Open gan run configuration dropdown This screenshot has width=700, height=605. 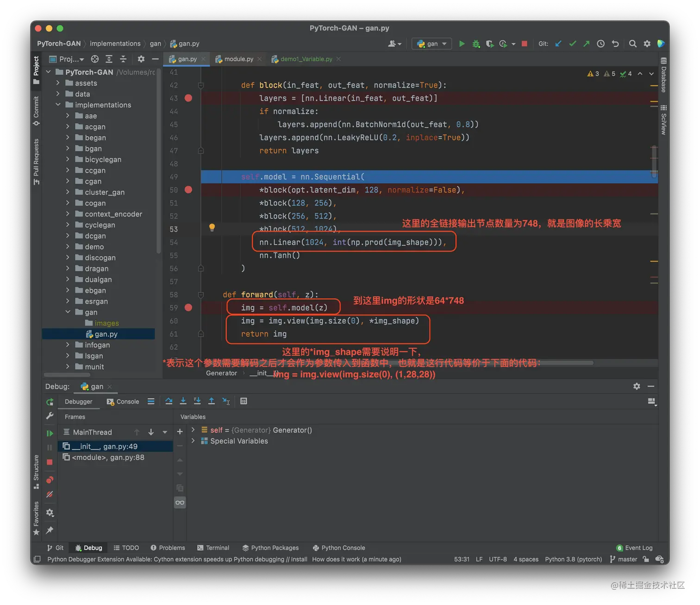pyautogui.click(x=432, y=44)
